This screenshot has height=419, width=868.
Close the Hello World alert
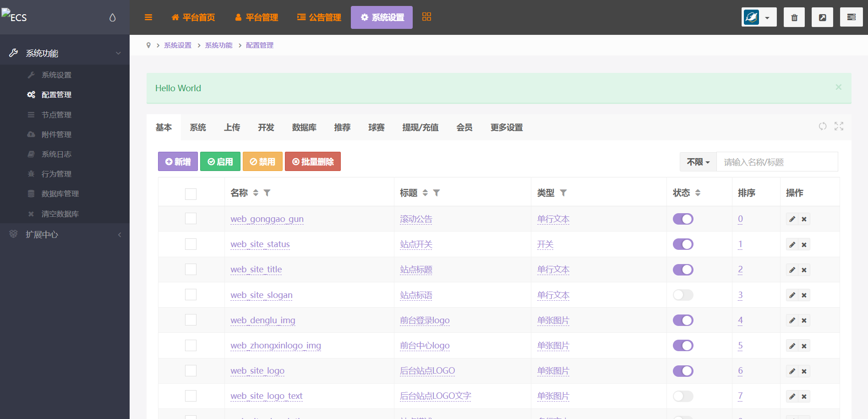(x=838, y=87)
